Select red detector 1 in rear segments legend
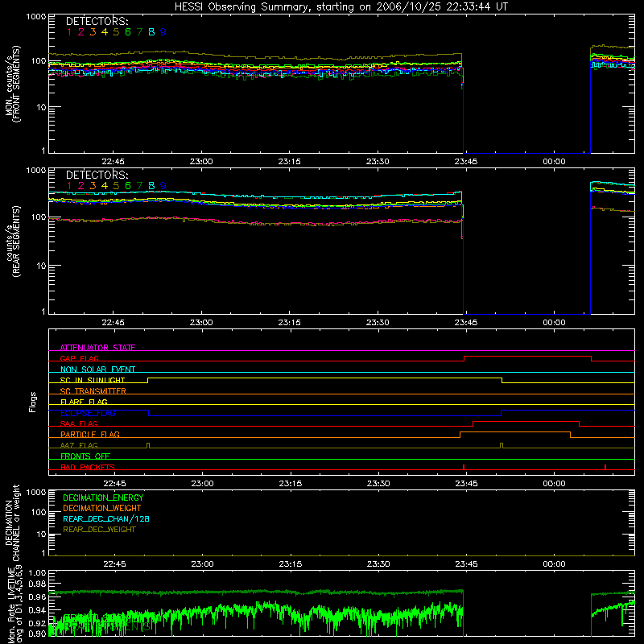 click(x=69, y=186)
